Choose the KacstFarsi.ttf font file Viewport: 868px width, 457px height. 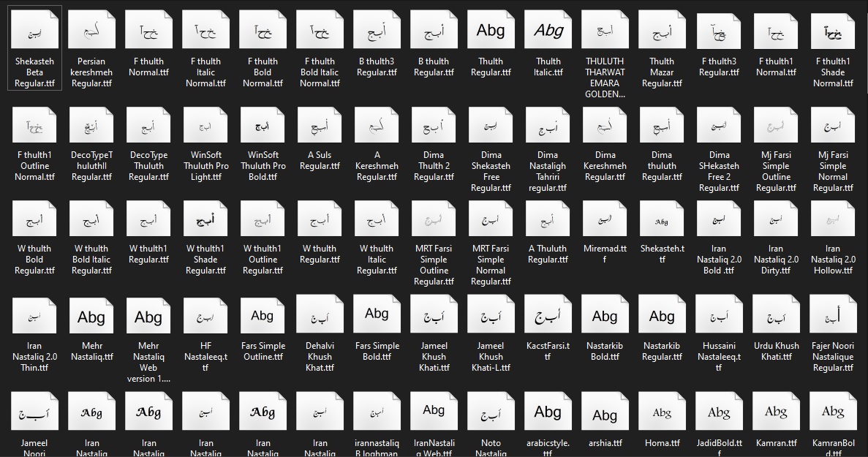click(548, 316)
